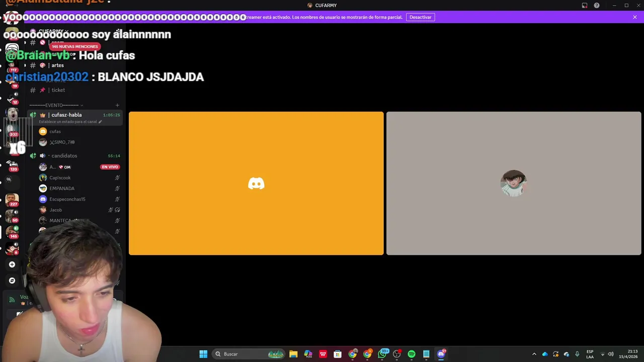The height and width of the screenshot is (362, 644).
Task: Click the 1:05:25 voice channel timer
Action: (x=112, y=115)
